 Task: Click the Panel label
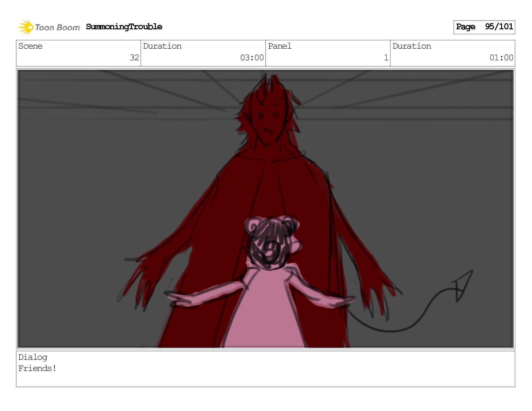pos(280,46)
